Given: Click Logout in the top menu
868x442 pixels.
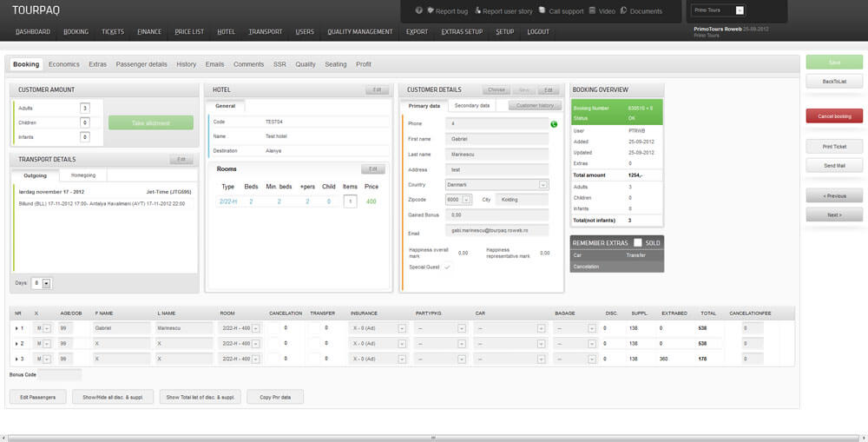Looking at the screenshot, I should click(x=538, y=31).
